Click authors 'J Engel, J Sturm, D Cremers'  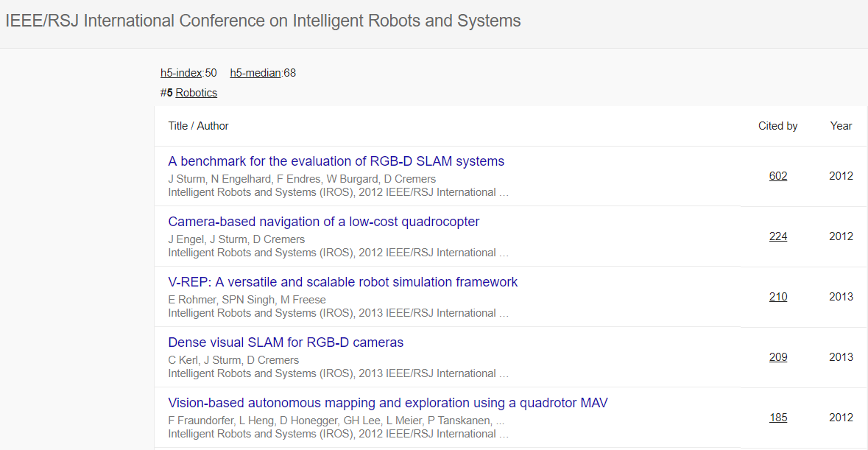(x=236, y=239)
